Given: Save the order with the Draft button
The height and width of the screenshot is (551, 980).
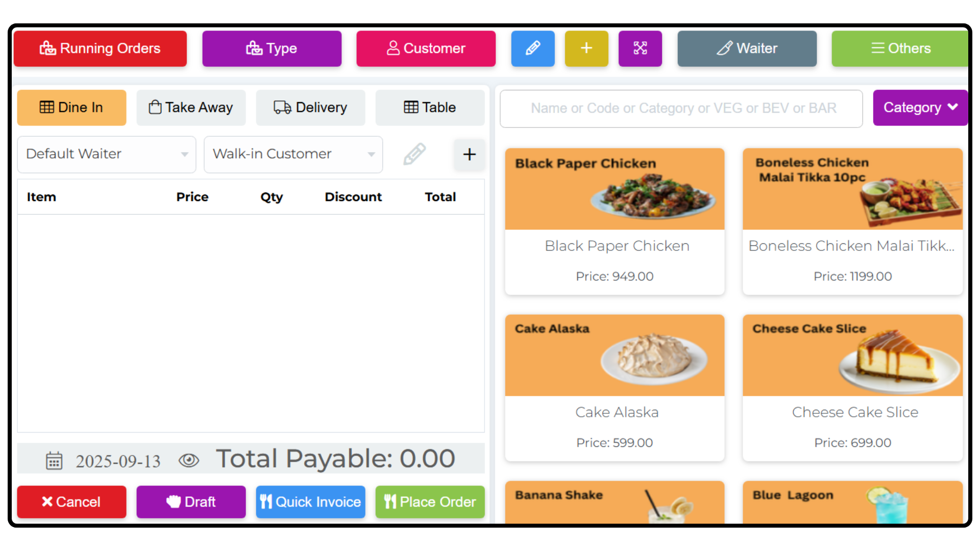Looking at the screenshot, I should tap(191, 502).
